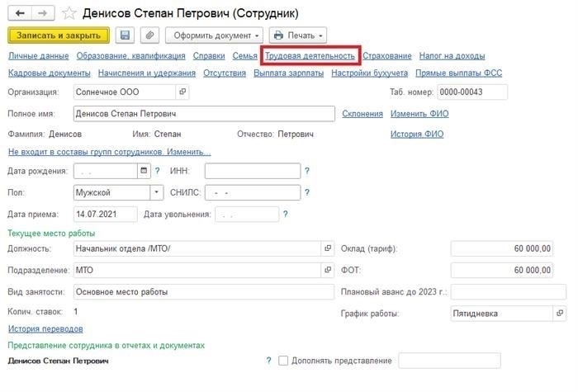Open Трудовая деятельность section
The image size is (578, 392).
(310, 56)
